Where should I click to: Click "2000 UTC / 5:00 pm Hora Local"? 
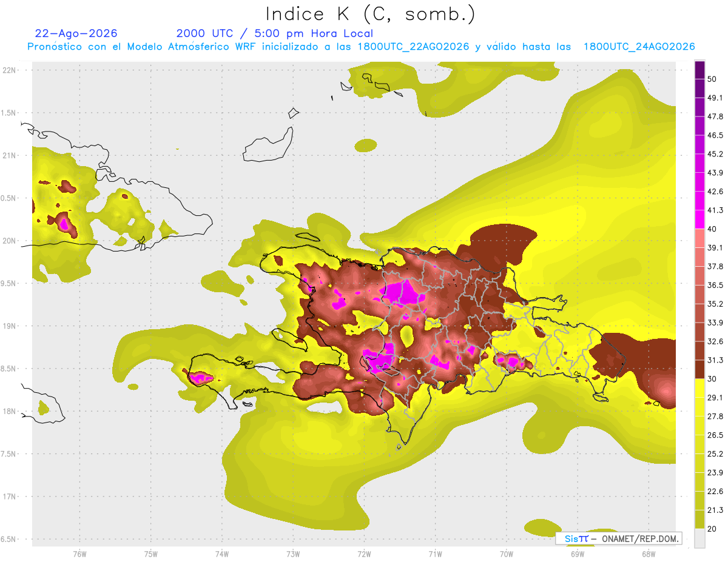pos(275,33)
